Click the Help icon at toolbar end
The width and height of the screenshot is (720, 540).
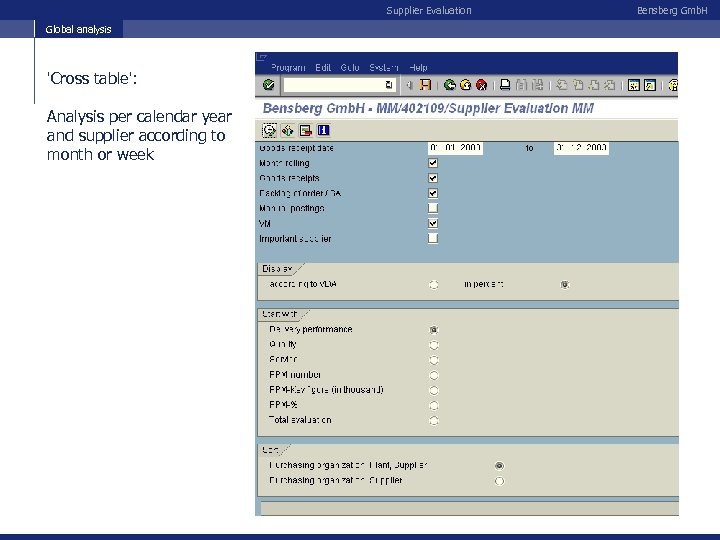[x=673, y=85]
